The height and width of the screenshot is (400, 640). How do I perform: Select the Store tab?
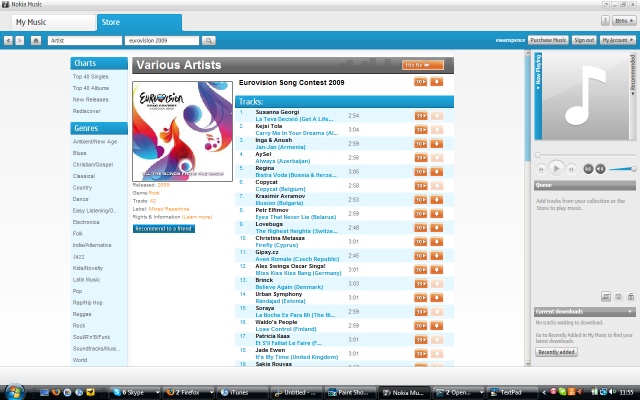pos(139,22)
